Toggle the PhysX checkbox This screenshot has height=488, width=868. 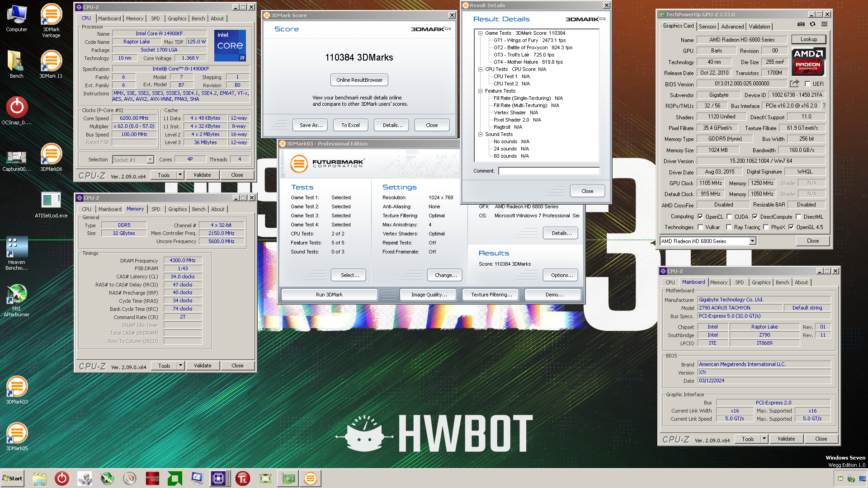766,227
